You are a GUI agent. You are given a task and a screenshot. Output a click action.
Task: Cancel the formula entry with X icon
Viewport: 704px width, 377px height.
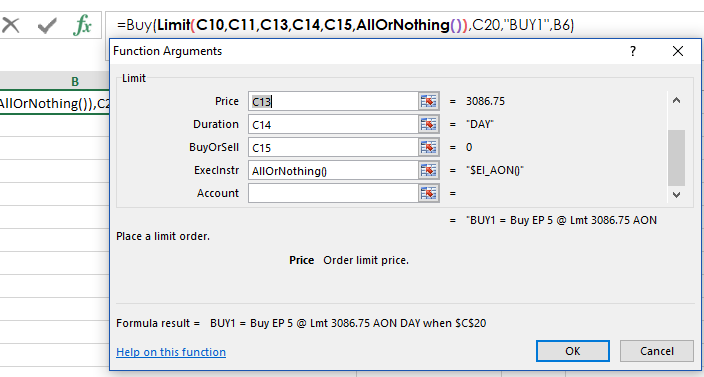[x=11, y=25]
